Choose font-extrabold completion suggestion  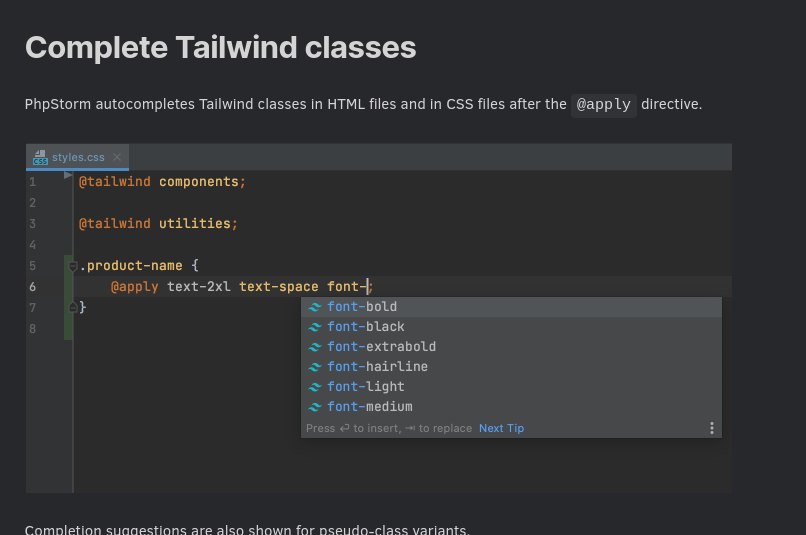pos(511,347)
